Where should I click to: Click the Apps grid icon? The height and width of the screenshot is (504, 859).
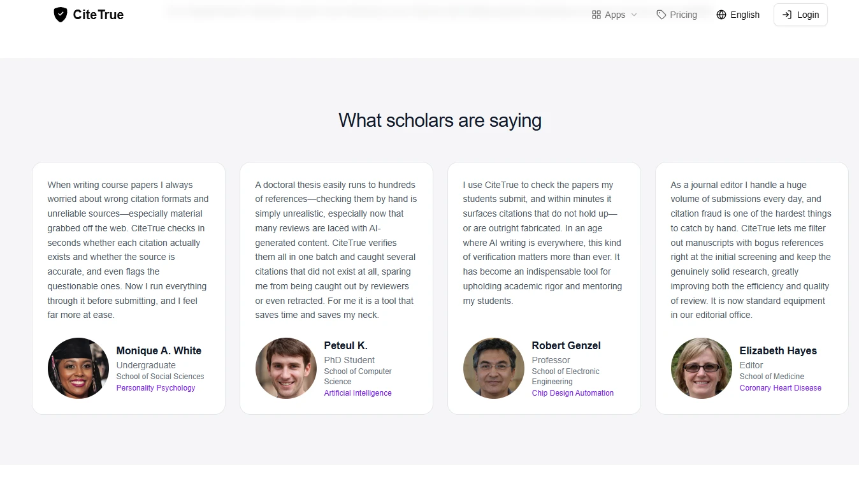click(x=596, y=15)
